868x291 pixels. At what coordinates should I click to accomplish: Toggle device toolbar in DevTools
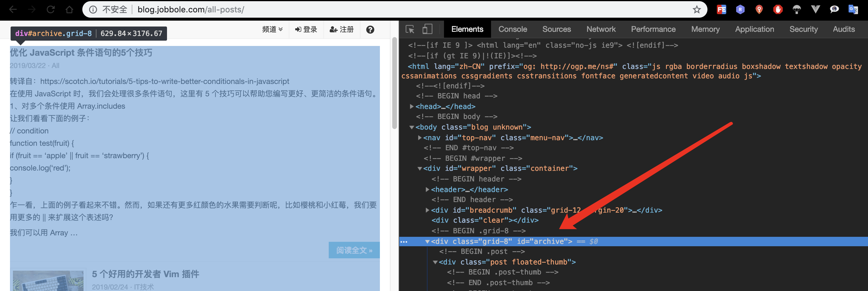[427, 29]
